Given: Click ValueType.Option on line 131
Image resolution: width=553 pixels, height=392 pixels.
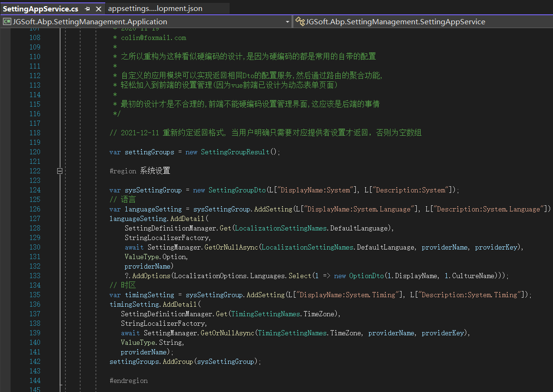Looking at the screenshot, I should click(x=155, y=257).
